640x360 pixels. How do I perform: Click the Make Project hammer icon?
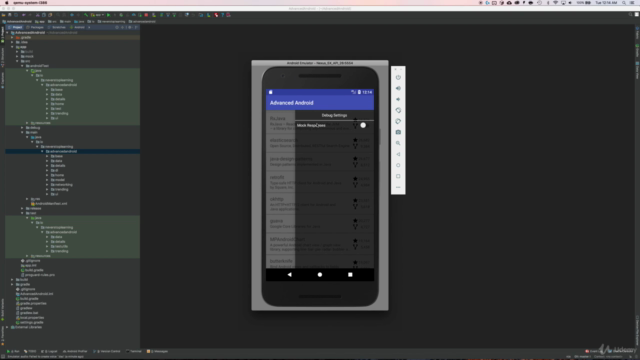[x=86, y=15]
